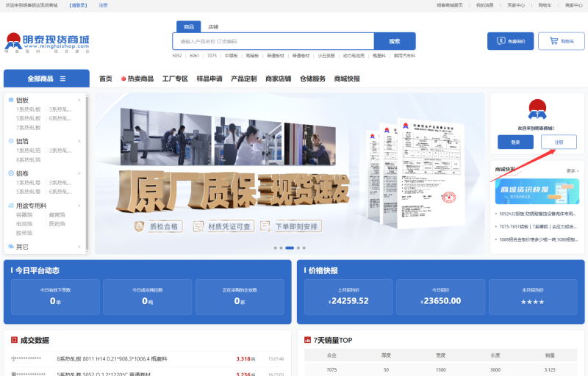588x376 pixels.
Task: Click the 原厂质保 现货速发 carousel banner
Action: tap(290, 173)
